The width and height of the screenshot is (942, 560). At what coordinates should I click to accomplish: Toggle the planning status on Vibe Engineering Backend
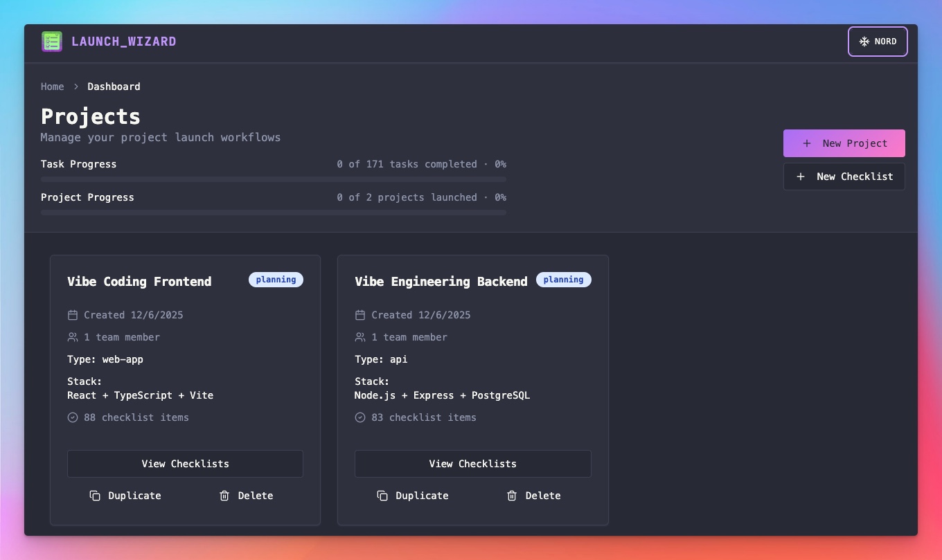563,280
